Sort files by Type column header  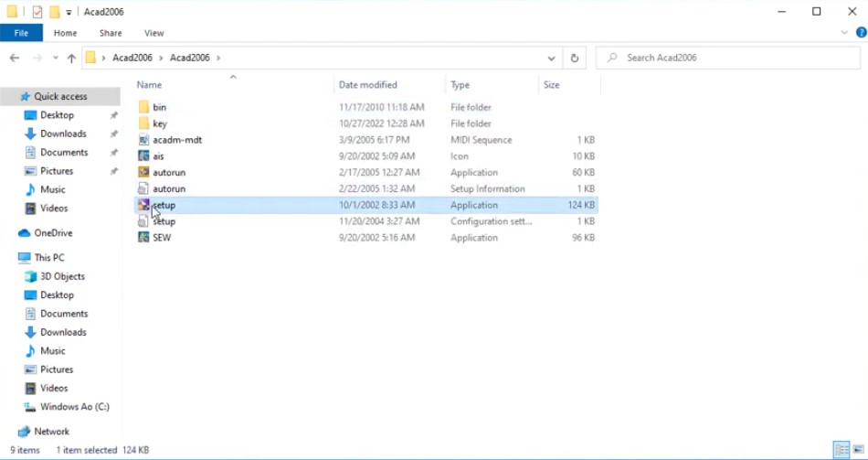[x=460, y=85]
